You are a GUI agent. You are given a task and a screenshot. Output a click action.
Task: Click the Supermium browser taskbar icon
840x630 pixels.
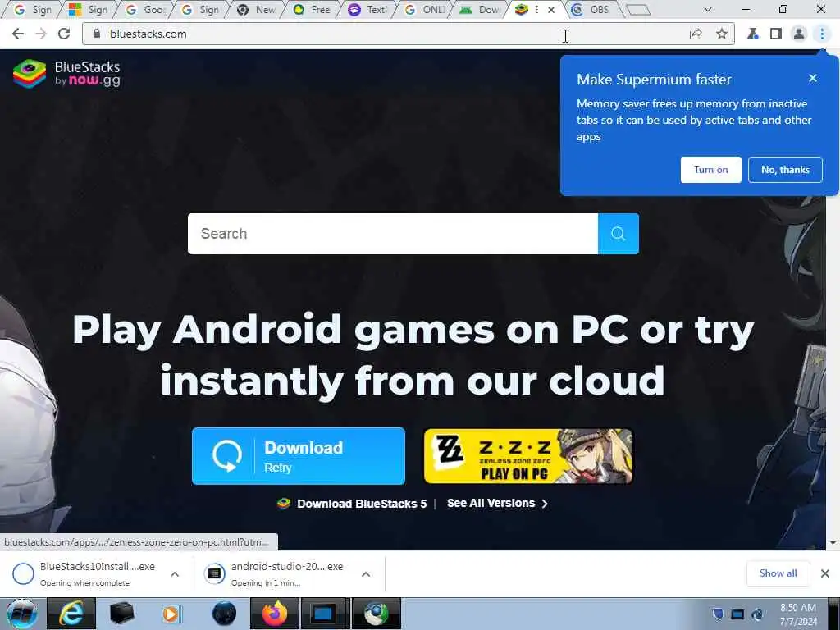tap(377, 614)
